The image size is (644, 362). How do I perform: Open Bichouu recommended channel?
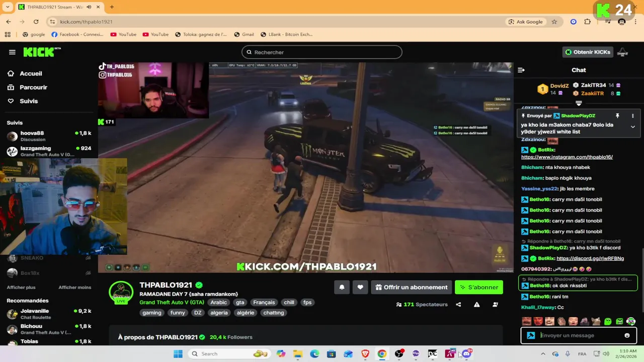[x=49, y=329]
